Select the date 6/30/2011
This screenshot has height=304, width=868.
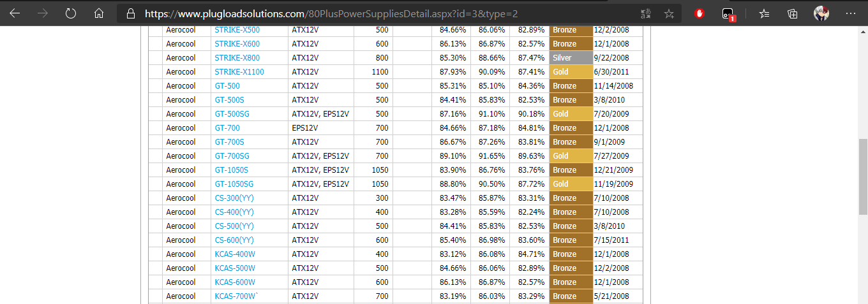tap(611, 72)
